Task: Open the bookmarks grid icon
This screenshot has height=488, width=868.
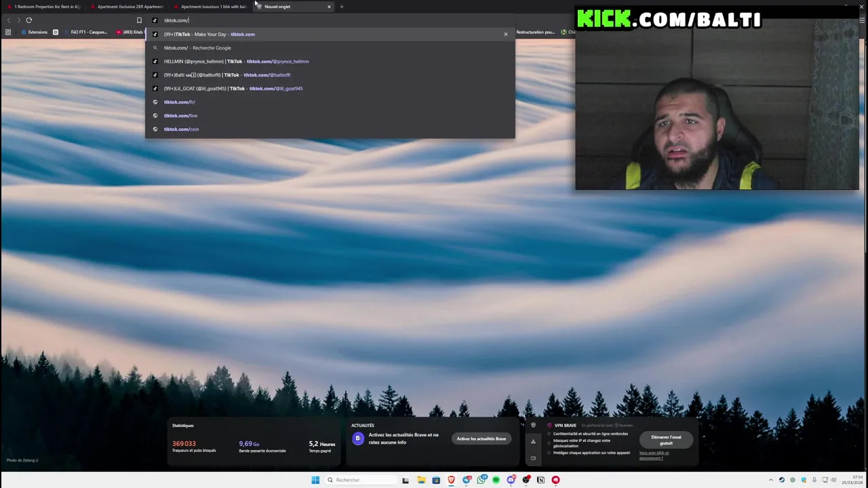Action: click(x=8, y=32)
